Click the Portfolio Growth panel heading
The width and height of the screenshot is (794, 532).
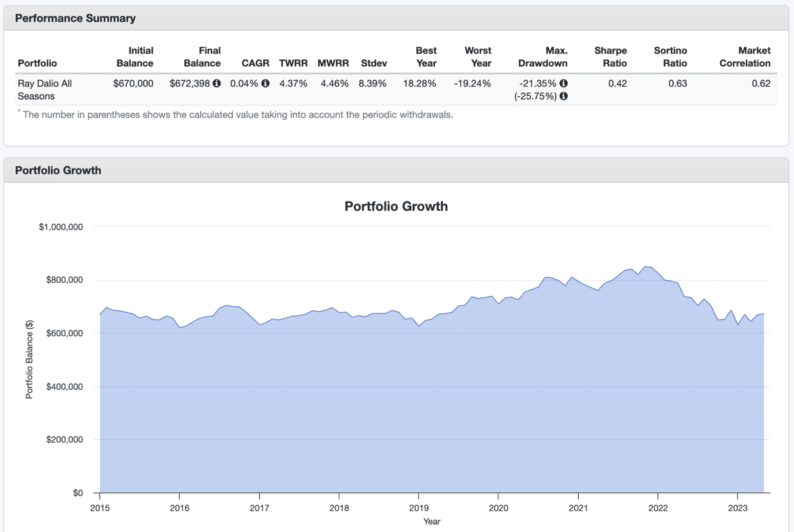tap(58, 170)
